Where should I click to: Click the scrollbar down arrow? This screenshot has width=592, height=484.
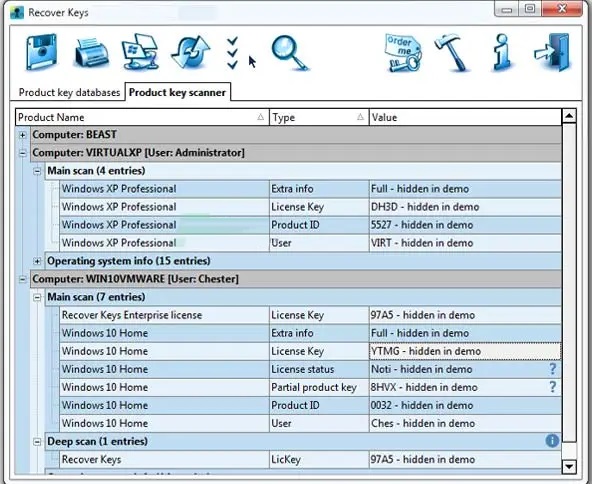coord(569,467)
